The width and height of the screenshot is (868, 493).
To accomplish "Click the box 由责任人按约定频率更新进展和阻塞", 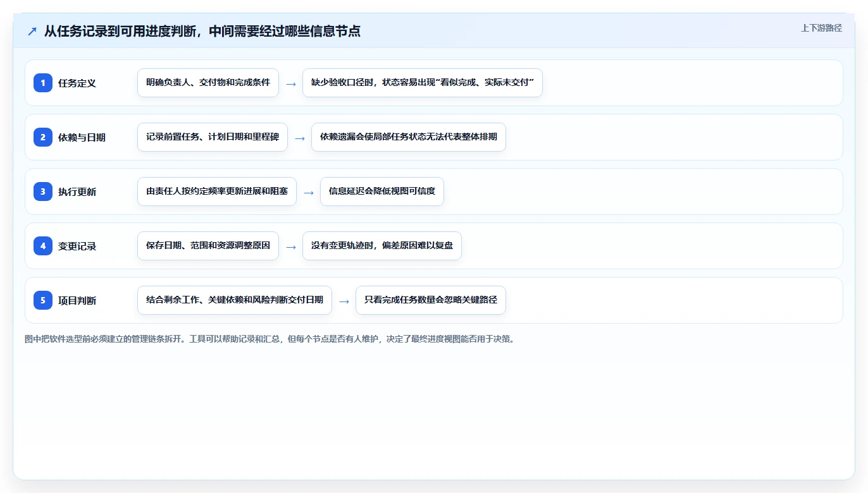I will tap(217, 192).
